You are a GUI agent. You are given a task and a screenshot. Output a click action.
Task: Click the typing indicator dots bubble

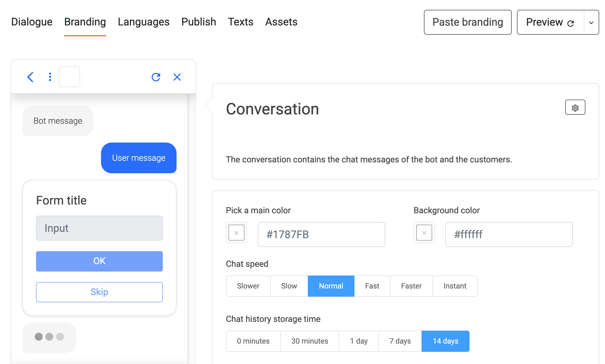point(49,337)
